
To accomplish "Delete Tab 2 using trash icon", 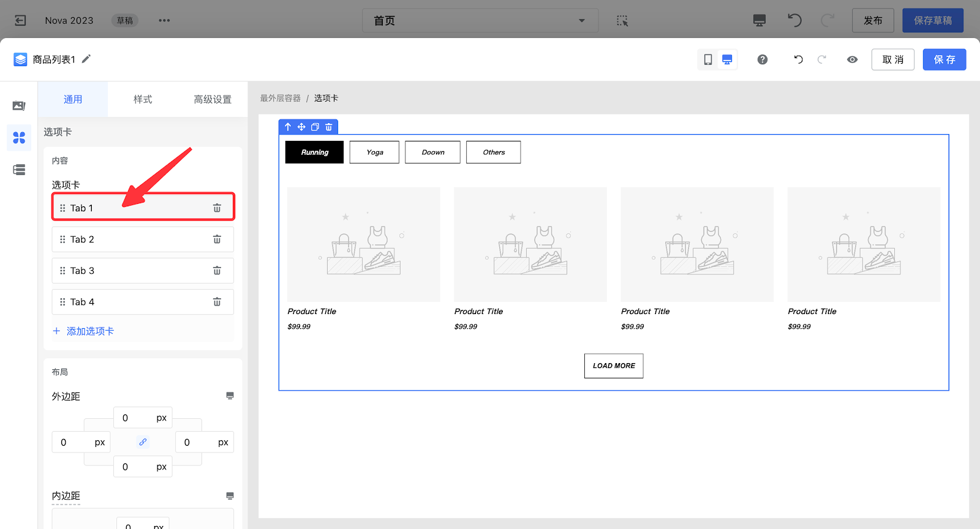I will click(217, 239).
